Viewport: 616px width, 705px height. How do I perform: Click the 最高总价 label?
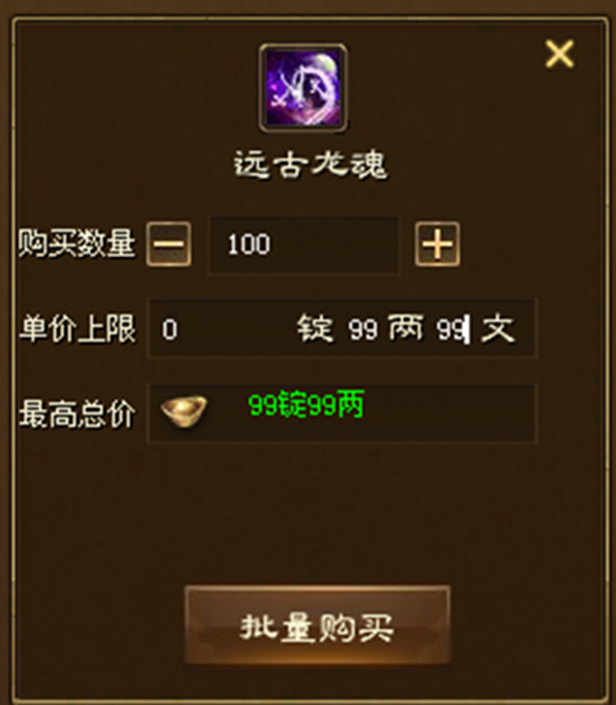[x=77, y=414]
